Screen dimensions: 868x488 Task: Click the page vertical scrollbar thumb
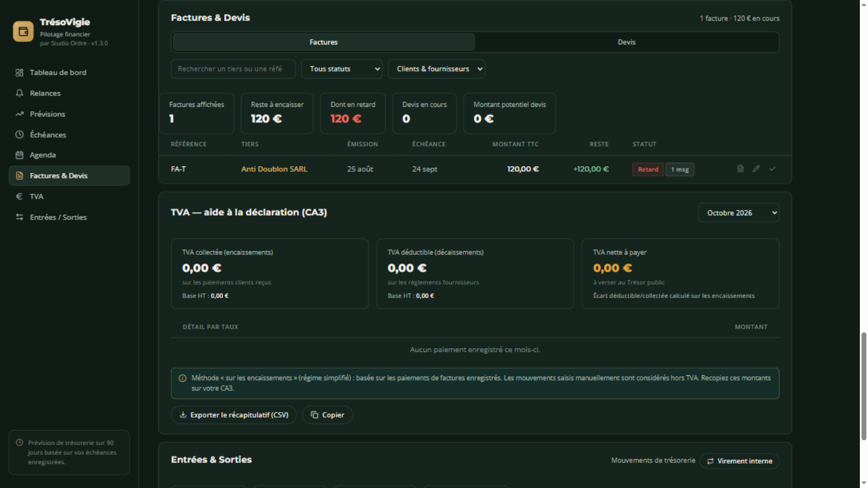click(864, 386)
